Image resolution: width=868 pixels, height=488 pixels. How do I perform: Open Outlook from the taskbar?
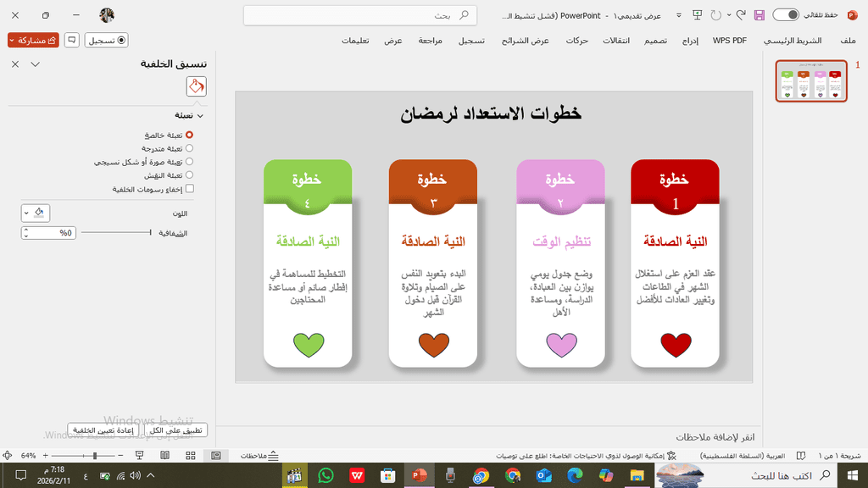coord(543,475)
